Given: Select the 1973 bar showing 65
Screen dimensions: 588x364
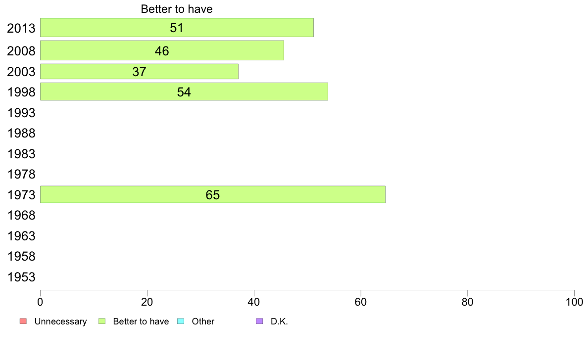Looking at the screenshot, I should click(213, 194).
